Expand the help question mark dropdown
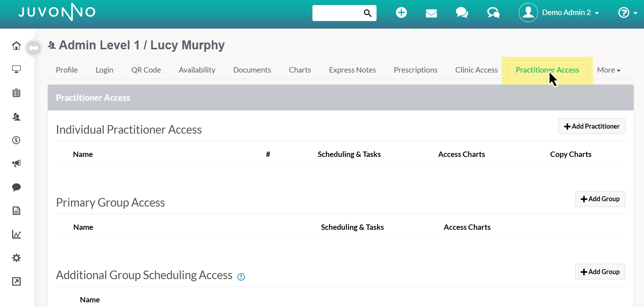The height and width of the screenshot is (307, 644). 627,13
